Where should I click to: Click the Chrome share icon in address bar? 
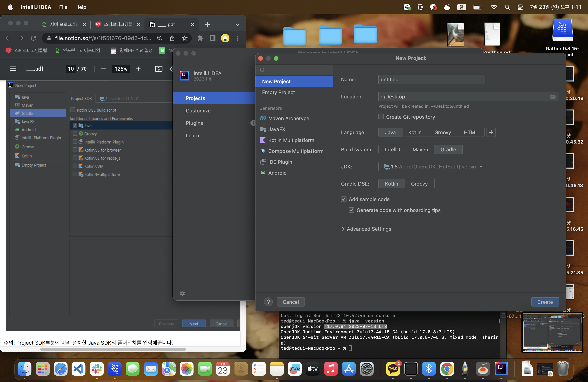(172, 38)
